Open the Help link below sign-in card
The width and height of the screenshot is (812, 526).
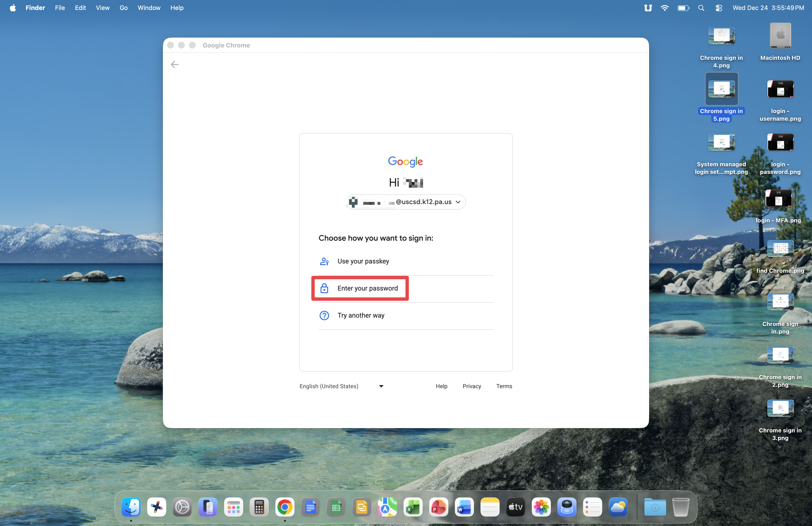pyautogui.click(x=441, y=386)
